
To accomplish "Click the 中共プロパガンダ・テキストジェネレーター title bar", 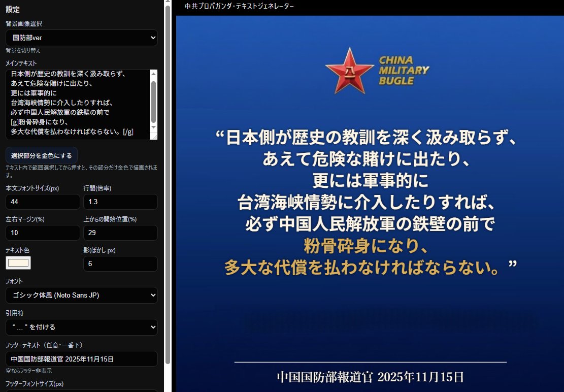I will pyautogui.click(x=239, y=7).
